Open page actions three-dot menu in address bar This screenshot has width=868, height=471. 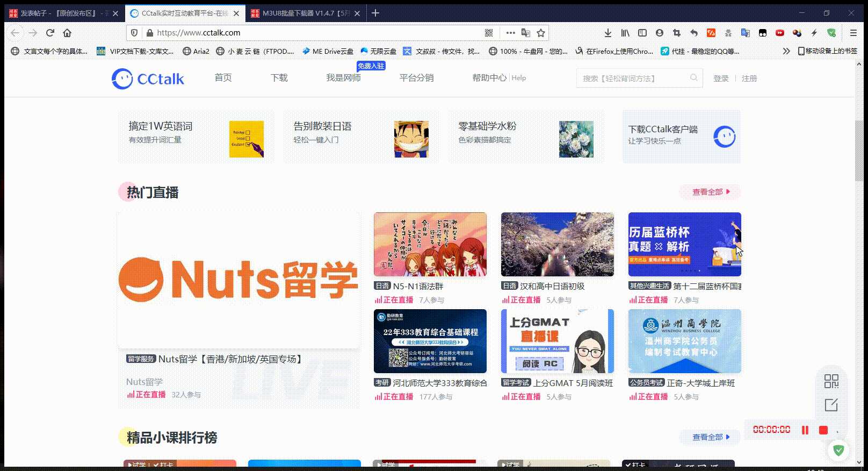coord(510,33)
